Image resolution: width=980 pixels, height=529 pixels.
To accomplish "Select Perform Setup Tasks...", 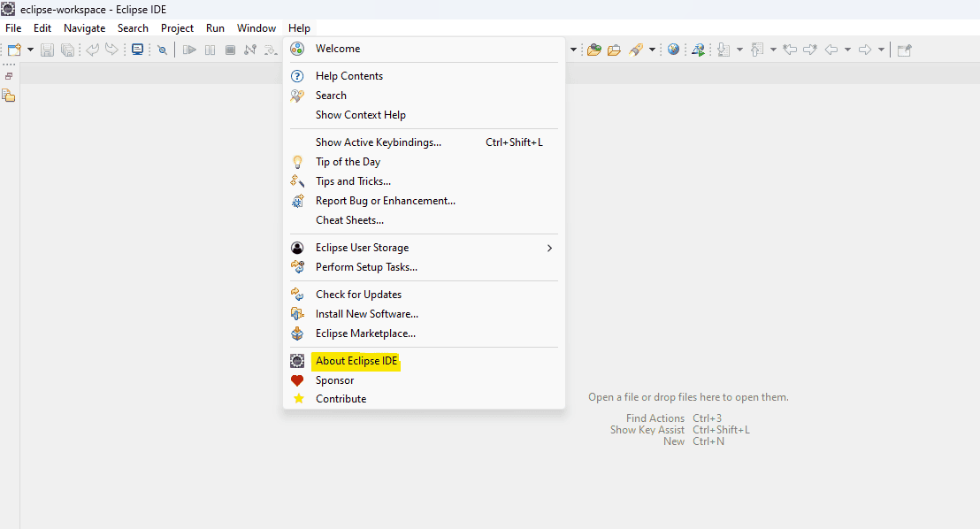I will [424, 267].
